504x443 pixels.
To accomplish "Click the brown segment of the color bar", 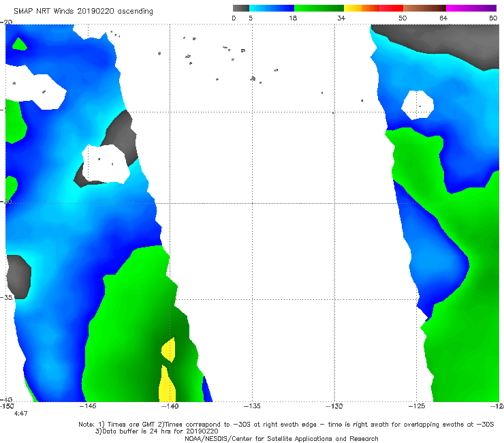I will pos(424,8).
